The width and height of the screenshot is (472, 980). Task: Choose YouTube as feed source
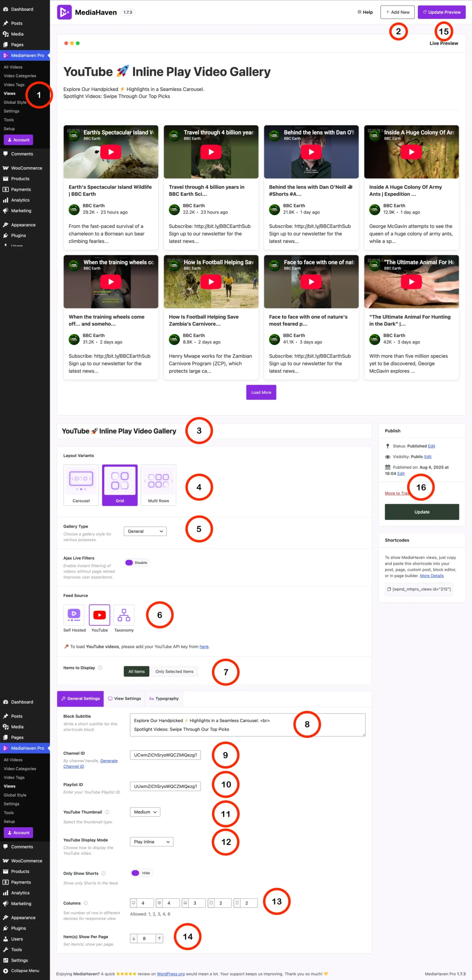[100, 615]
